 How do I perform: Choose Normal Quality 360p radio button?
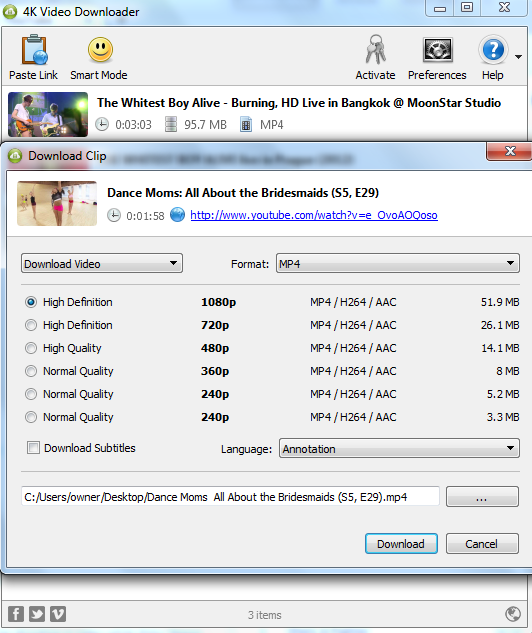(x=31, y=371)
